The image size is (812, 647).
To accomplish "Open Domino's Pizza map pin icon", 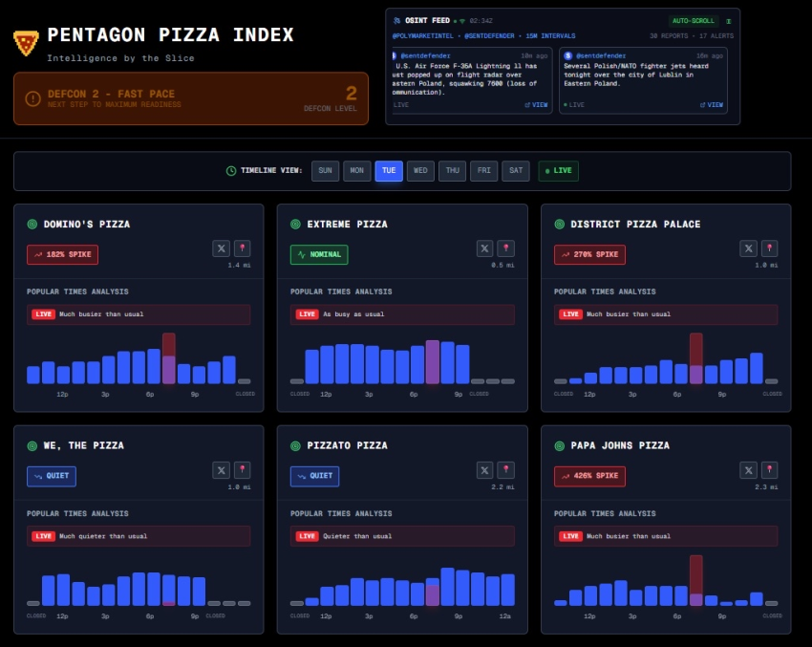I will tap(243, 248).
